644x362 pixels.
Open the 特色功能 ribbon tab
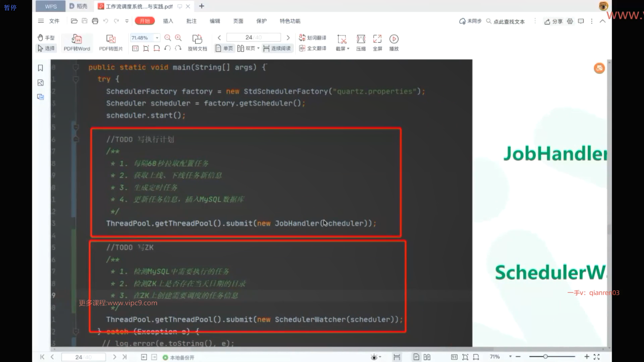click(x=290, y=21)
